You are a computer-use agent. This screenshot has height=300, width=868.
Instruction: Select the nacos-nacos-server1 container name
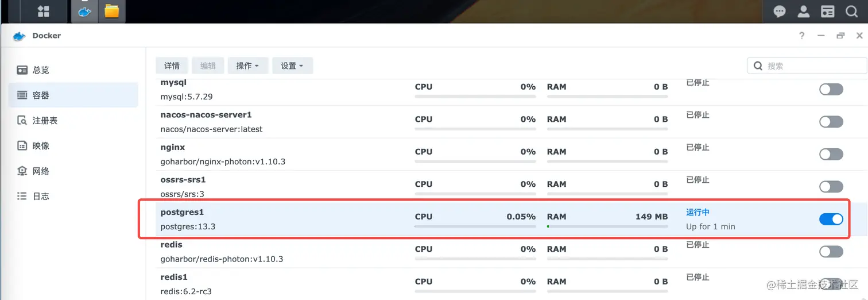tap(206, 115)
